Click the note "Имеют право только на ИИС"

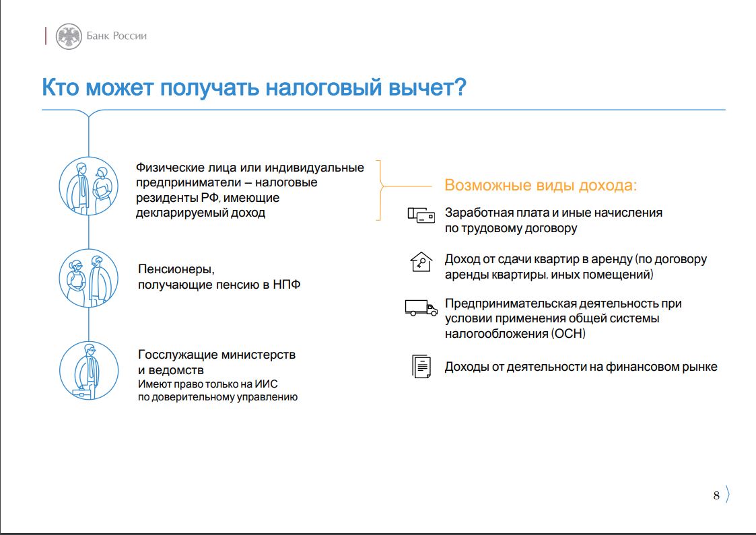[208, 384]
